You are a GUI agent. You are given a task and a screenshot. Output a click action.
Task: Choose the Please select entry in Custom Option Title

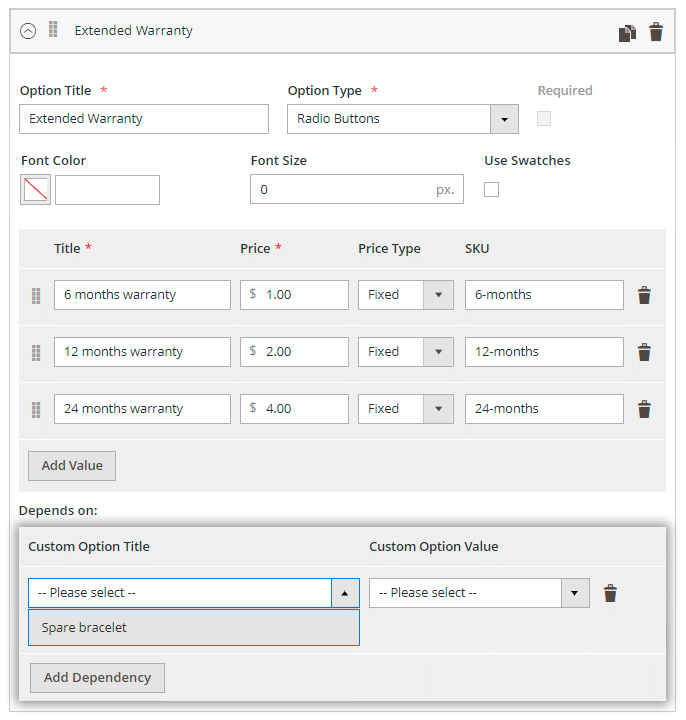[180, 593]
